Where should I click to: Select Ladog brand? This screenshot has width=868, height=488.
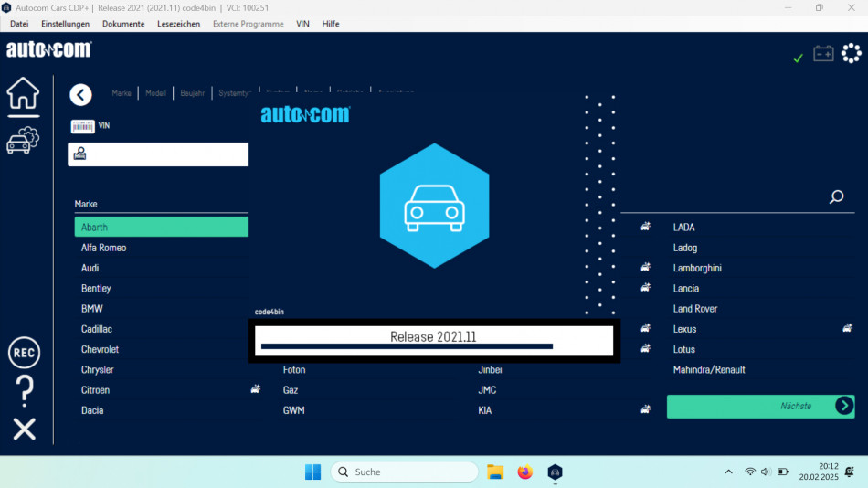coord(684,248)
